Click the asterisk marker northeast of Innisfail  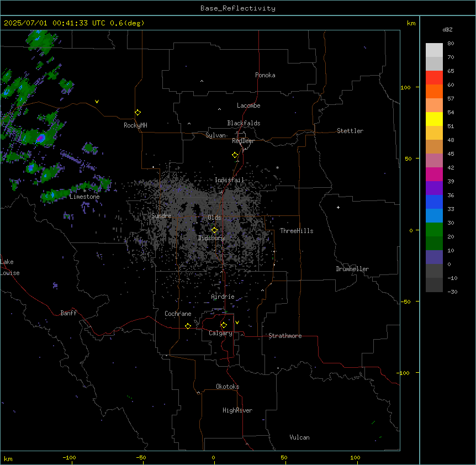pos(277,167)
